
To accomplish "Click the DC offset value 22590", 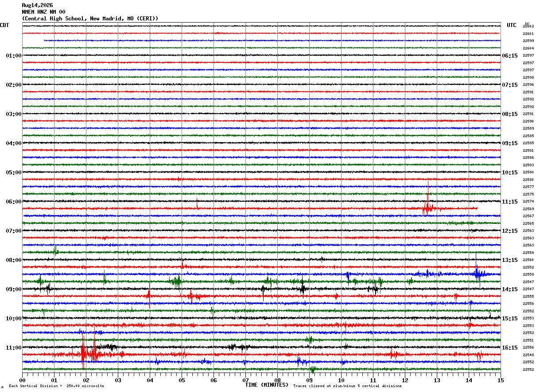I will [x=528, y=121].
